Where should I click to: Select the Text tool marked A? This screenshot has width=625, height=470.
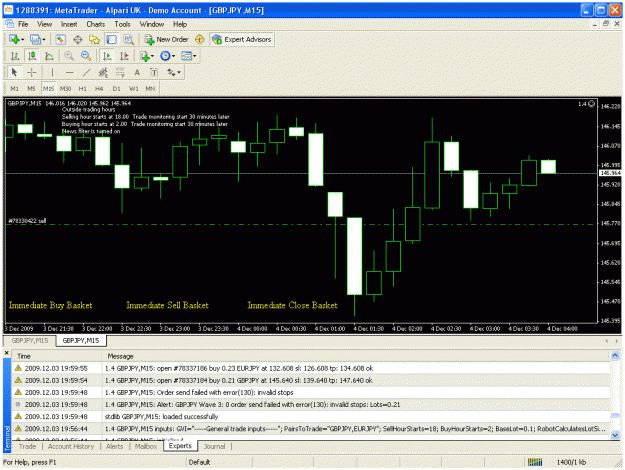pyautogui.click(x=137, y=73)
